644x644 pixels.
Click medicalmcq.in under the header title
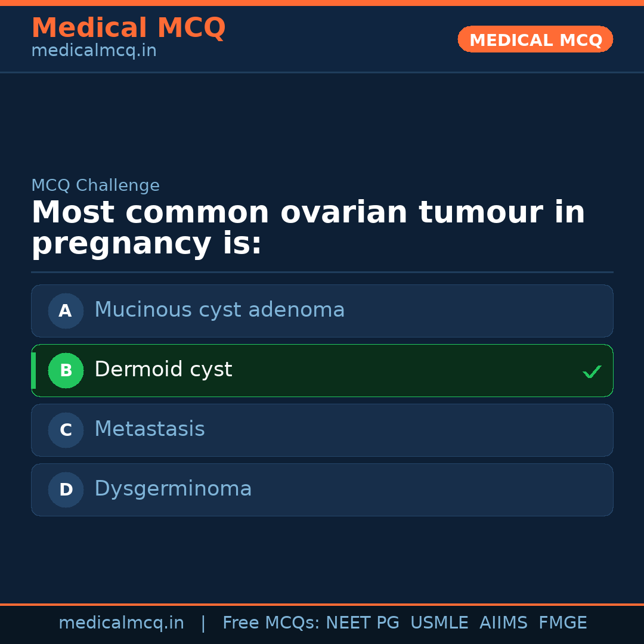coord(94,51)
